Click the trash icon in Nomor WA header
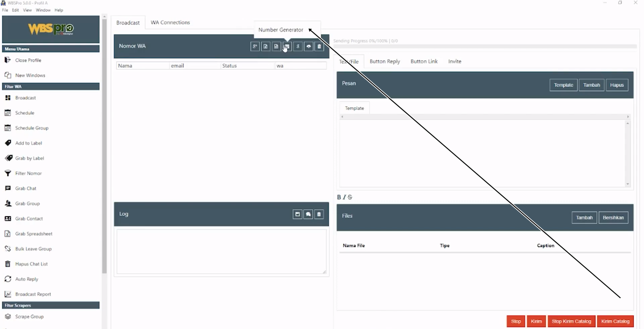This screenshot has height=329, width=644. tap(319, 47)
